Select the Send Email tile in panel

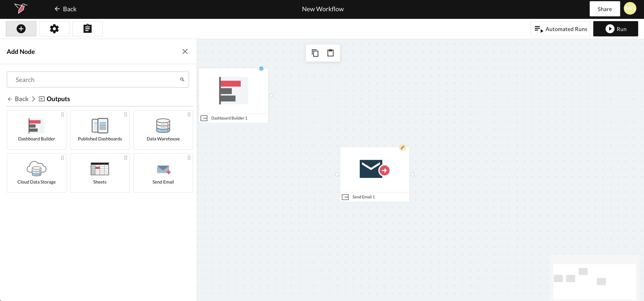[163, 173]
